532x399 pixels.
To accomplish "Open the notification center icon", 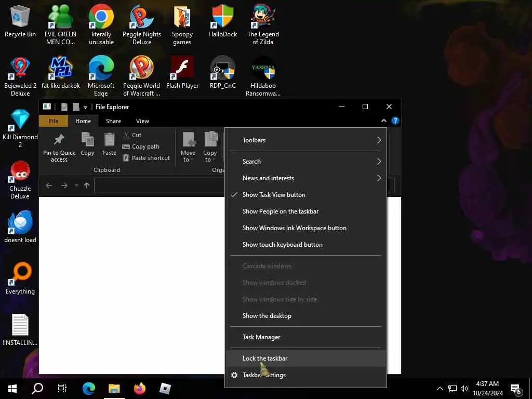I will click(516, 390).
